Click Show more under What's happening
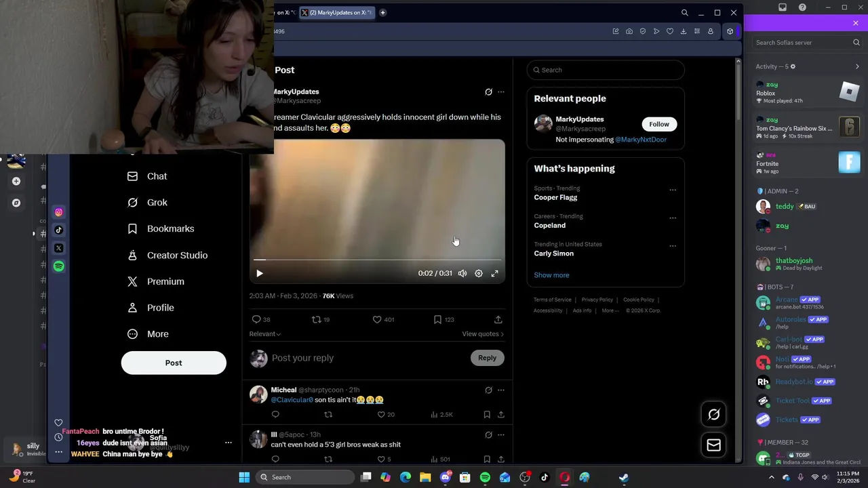 [551, 275]
